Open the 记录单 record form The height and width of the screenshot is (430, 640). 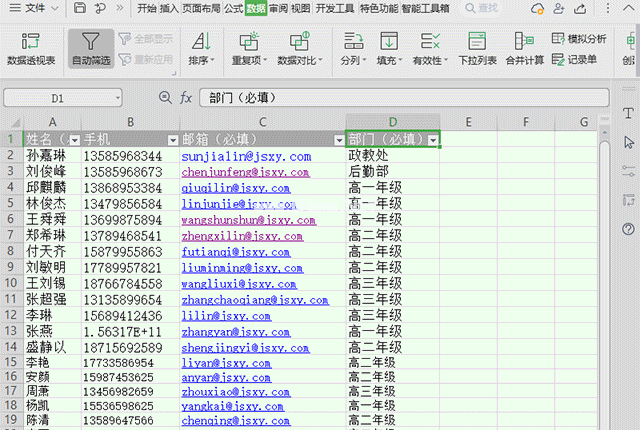[574, 60]
